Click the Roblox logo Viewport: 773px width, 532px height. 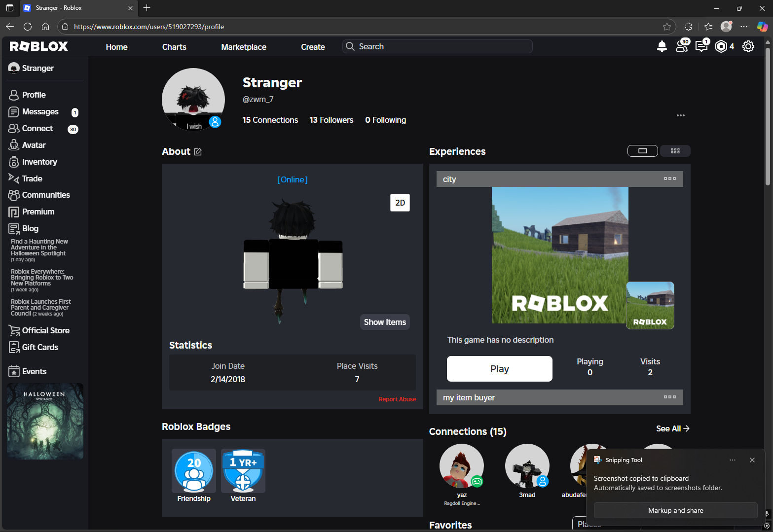39,46
